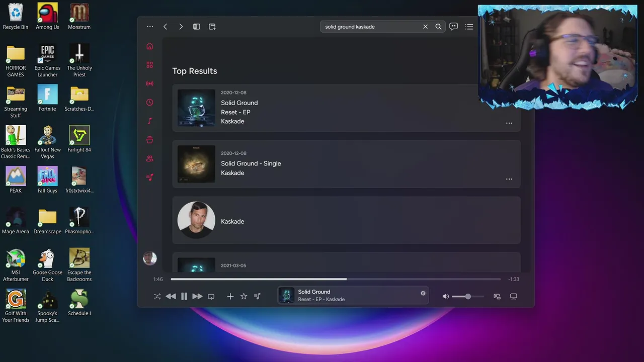
Task: Toggle the sidebar layout icon
Action: tap(197, 27)
